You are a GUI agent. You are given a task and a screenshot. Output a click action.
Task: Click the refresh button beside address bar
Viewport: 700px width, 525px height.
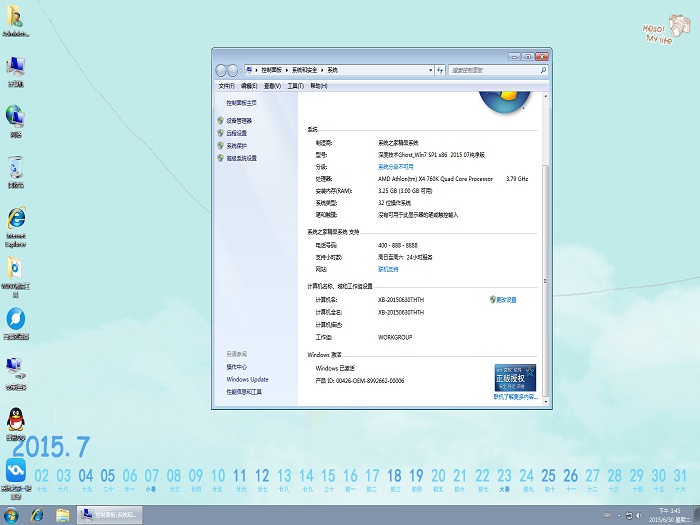(x=439, y=70)
